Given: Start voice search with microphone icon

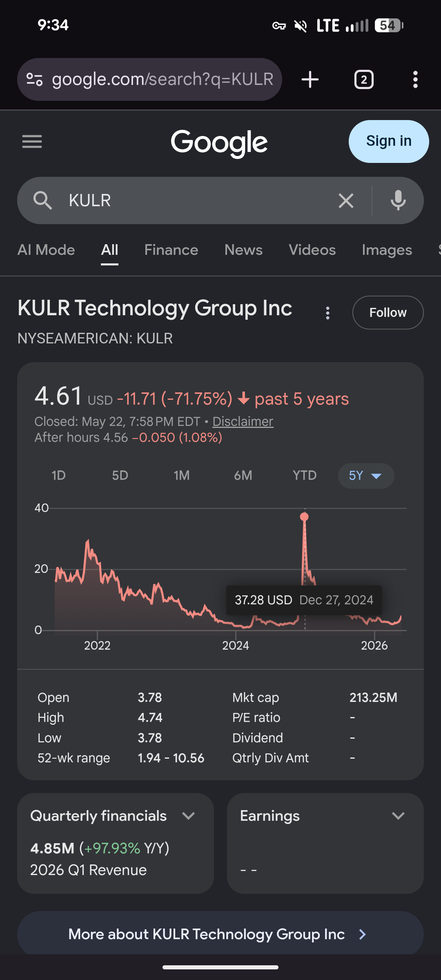Looking at the screenshot, I should [x=398, y=200].
